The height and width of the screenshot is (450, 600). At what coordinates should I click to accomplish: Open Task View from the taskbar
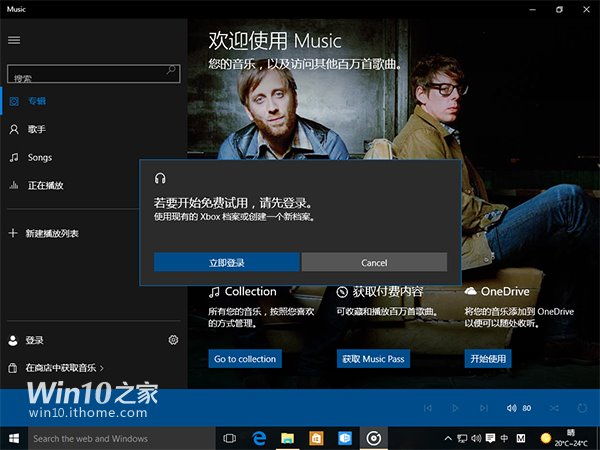(x=229, y=439)
